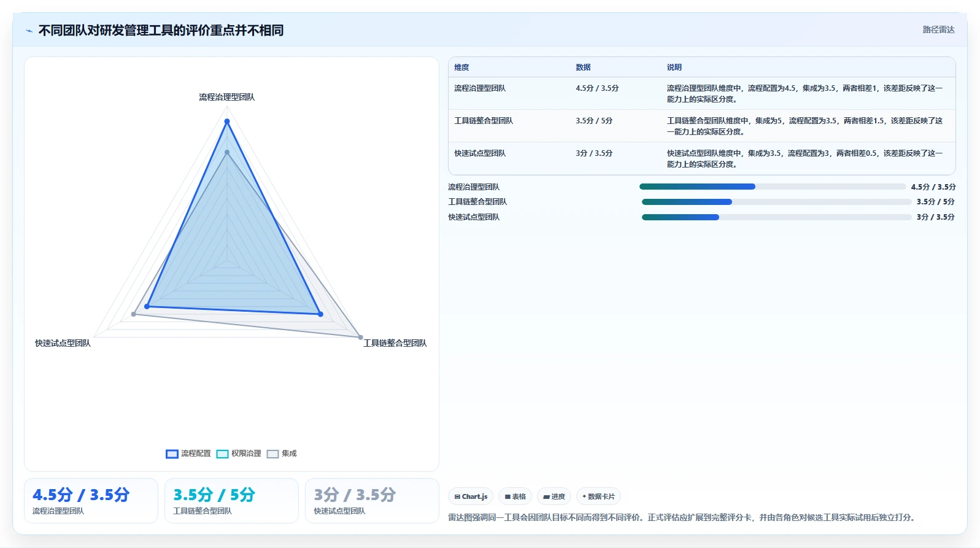Click the table value 3分 / 3.5分

[594, 153]
